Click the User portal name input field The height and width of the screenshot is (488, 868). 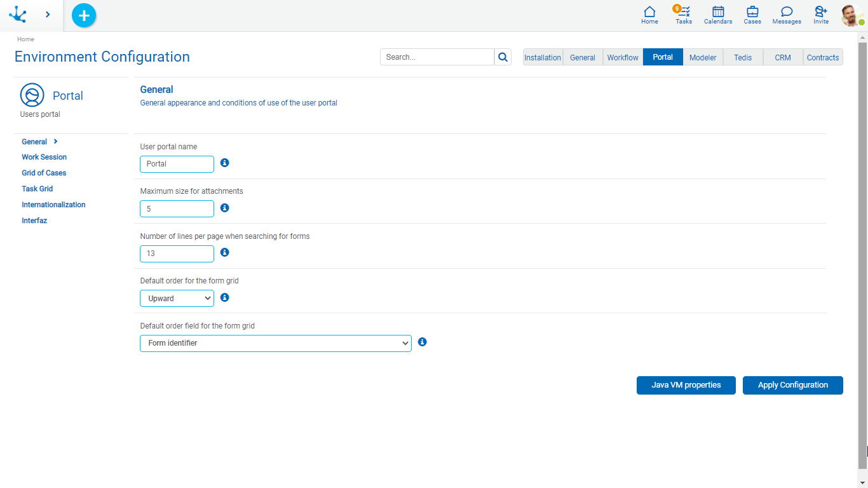click(177, 164)
